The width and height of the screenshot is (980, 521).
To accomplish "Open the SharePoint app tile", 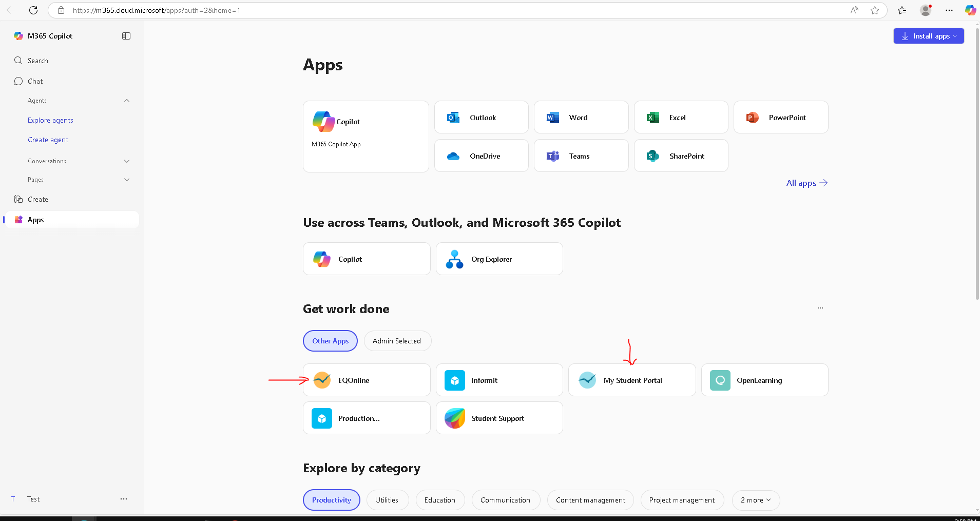I will click(x=681, y=156).
